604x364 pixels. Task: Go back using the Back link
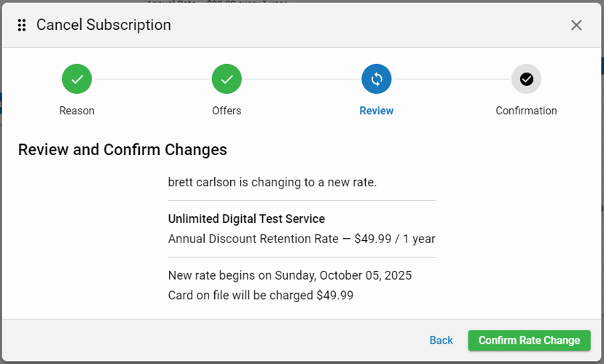coord(441,340)
